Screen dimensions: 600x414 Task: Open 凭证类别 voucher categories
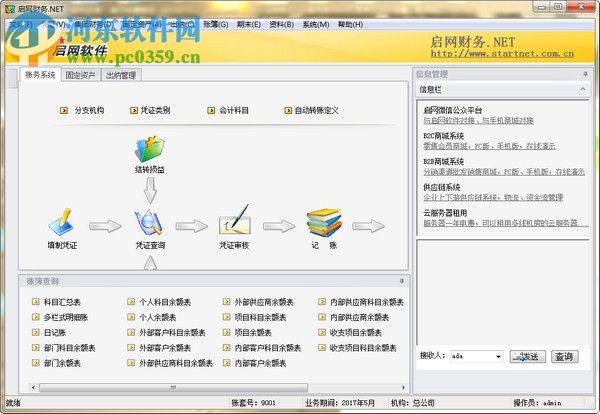[150, 111]
